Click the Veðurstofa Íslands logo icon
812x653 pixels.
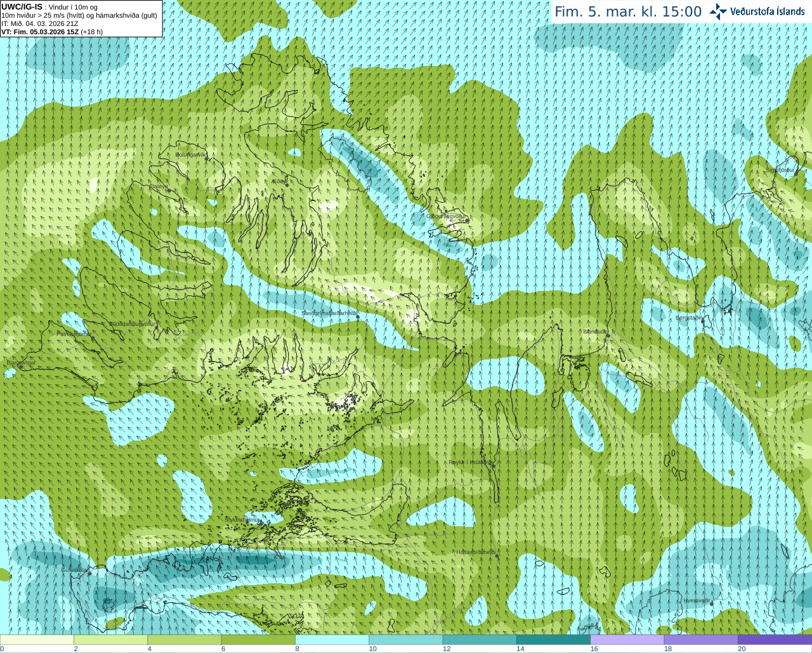click(x=718, y=11)
